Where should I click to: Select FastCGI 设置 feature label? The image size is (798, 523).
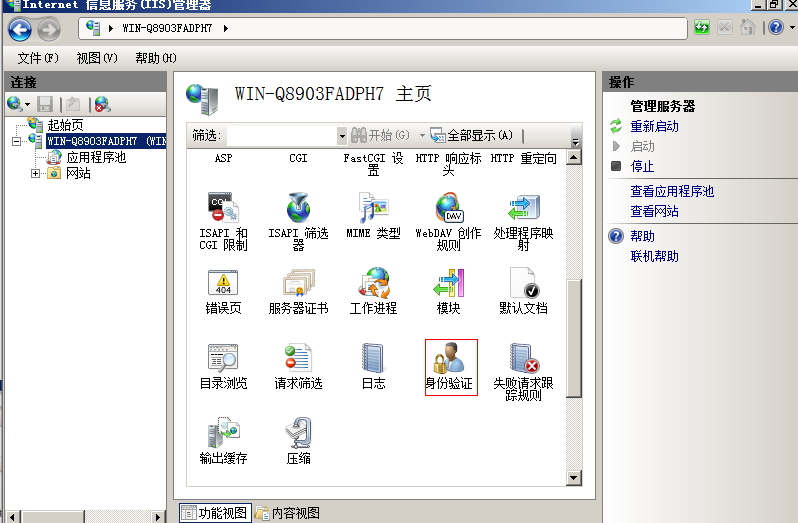pos(373,164)
